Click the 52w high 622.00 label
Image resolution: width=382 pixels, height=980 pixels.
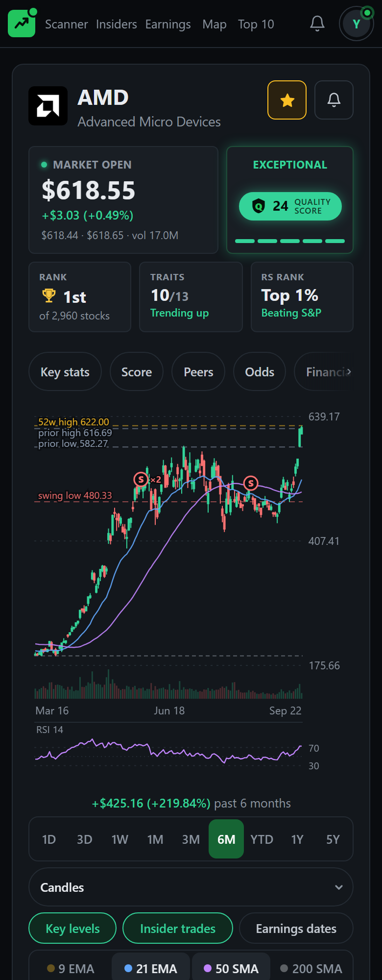pyautogui.click(x=73, y=422)
